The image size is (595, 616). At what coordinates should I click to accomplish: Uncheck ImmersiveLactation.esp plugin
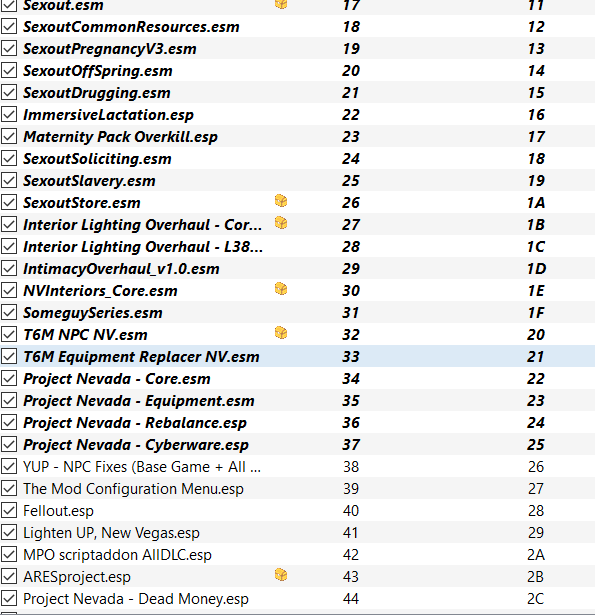[x=9, y=114]
